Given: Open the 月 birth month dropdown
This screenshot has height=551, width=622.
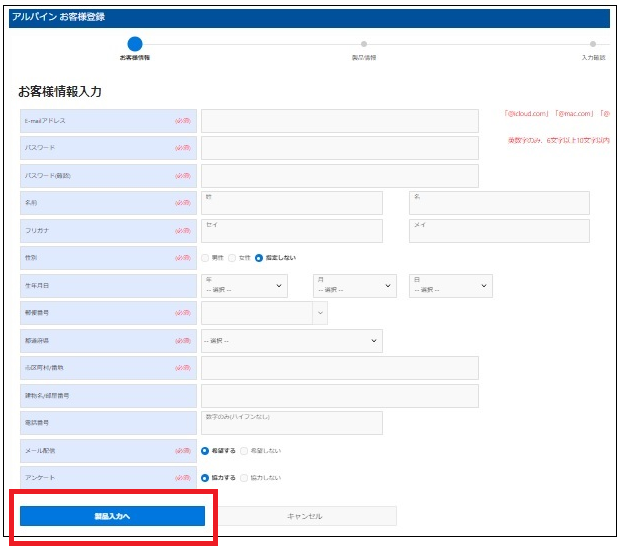Looking at the screenshot, I should [354, 286].
